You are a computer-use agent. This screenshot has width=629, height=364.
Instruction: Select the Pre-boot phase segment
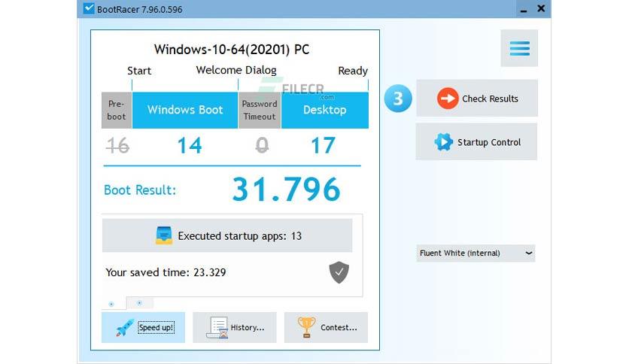(117, 111)
